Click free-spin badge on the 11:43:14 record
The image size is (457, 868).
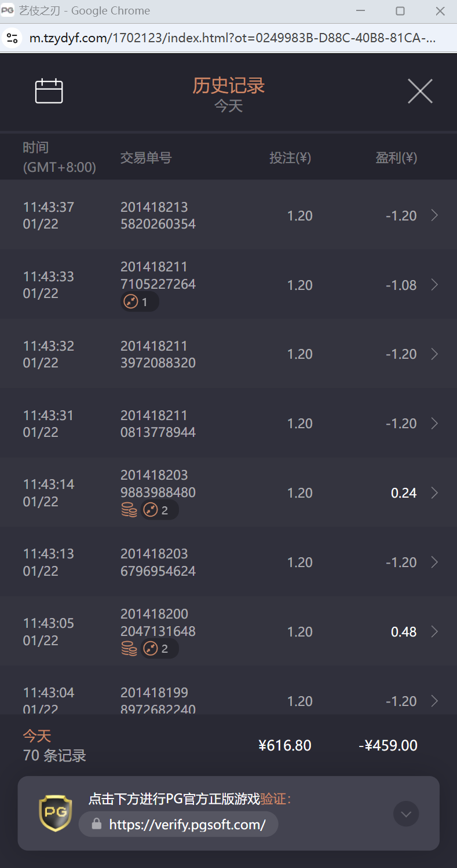point(159,510)
